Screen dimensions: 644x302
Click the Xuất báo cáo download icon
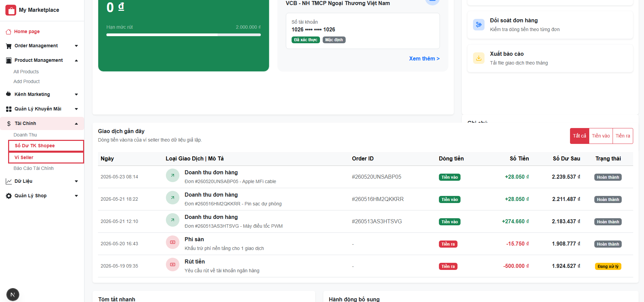(x=479, y=58)
